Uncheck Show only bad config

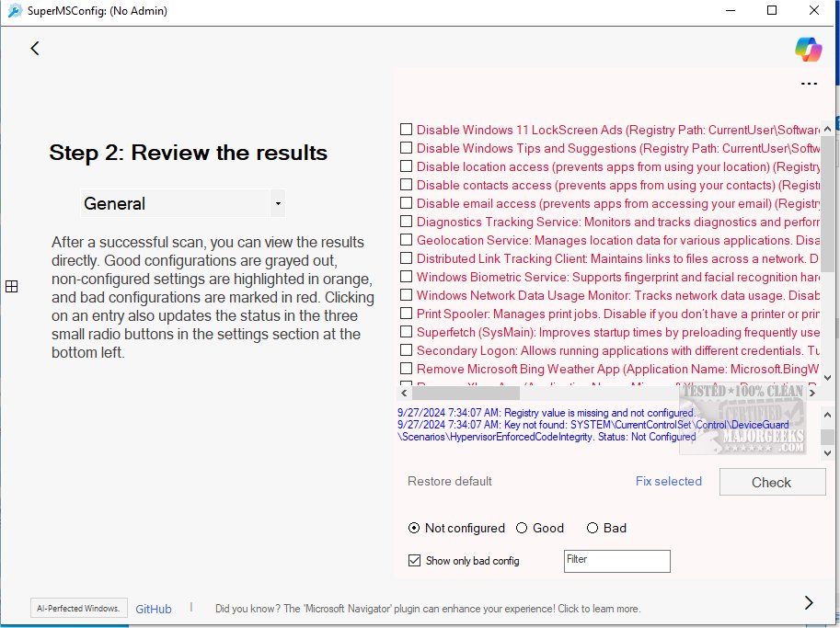coord(414,561)
